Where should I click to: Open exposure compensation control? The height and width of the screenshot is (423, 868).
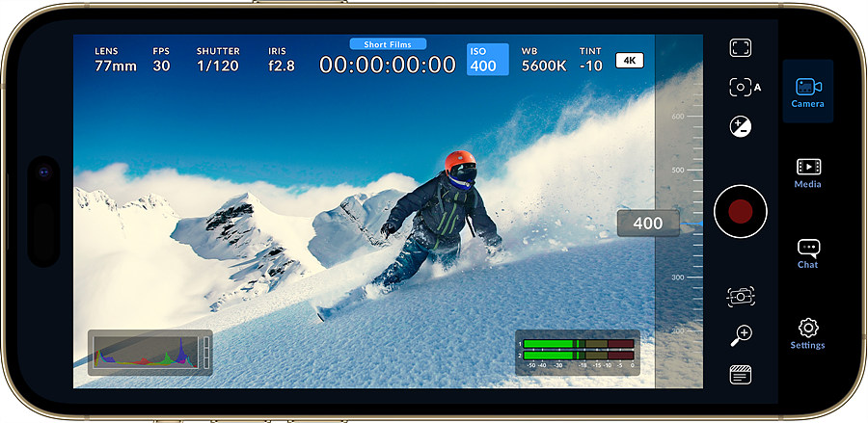click(x=740, y=126)
